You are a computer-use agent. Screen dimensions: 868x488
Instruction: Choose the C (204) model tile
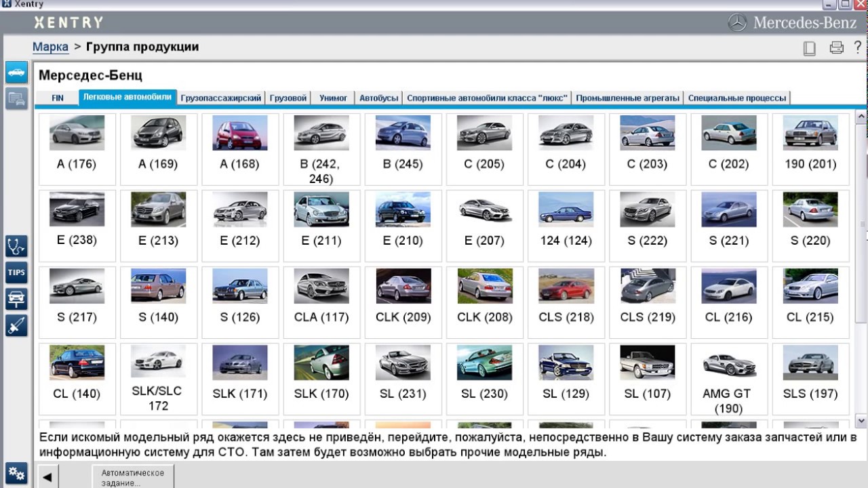tap(566, 149)
